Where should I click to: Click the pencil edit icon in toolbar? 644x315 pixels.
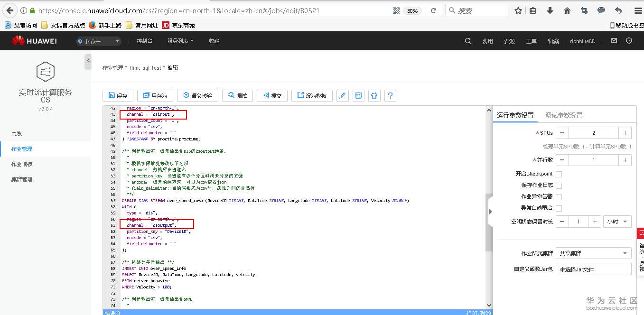tap(342, 95)
